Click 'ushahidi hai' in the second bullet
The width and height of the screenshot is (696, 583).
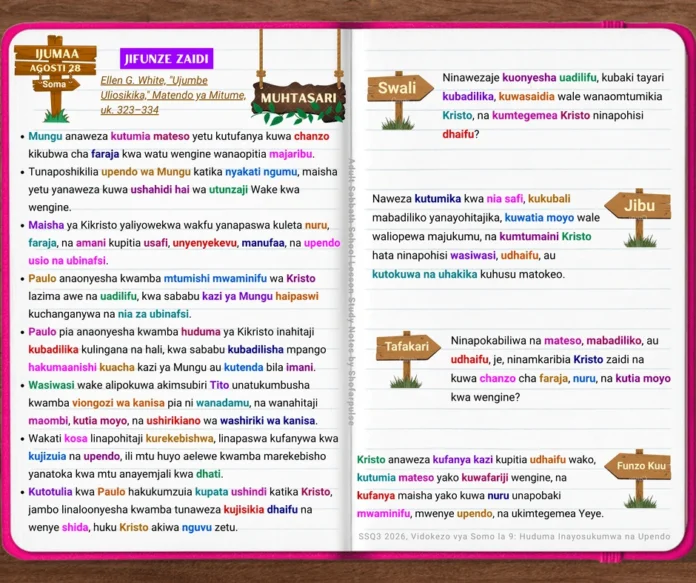coord(160,190)
